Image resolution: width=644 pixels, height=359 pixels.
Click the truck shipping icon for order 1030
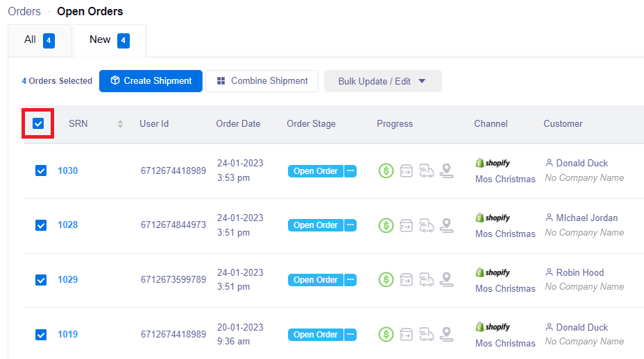(426, 170)
